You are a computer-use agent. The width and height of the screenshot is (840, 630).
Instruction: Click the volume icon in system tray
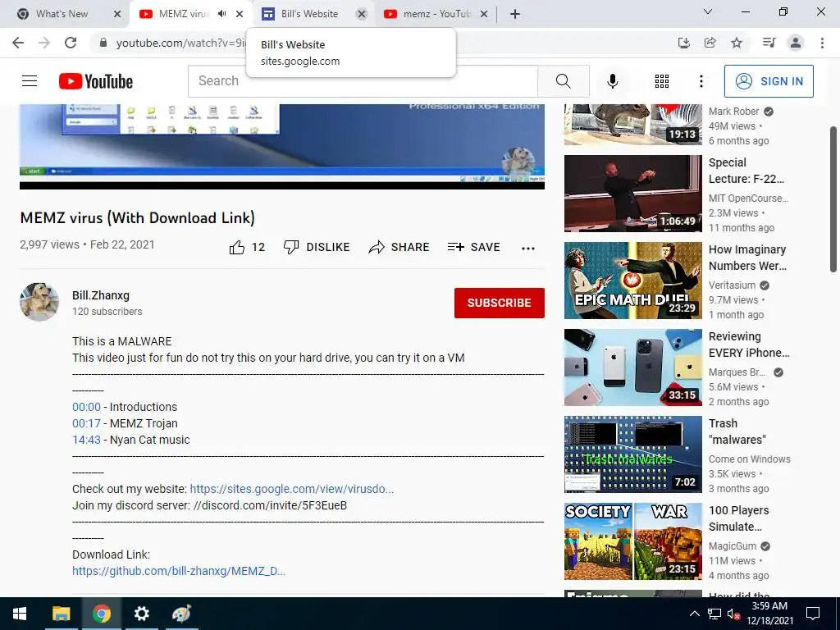[733, 614]
